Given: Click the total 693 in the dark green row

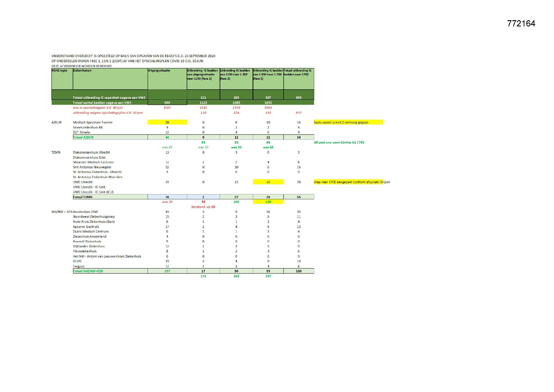Looking at the screenshot, I should click(299, 97).
